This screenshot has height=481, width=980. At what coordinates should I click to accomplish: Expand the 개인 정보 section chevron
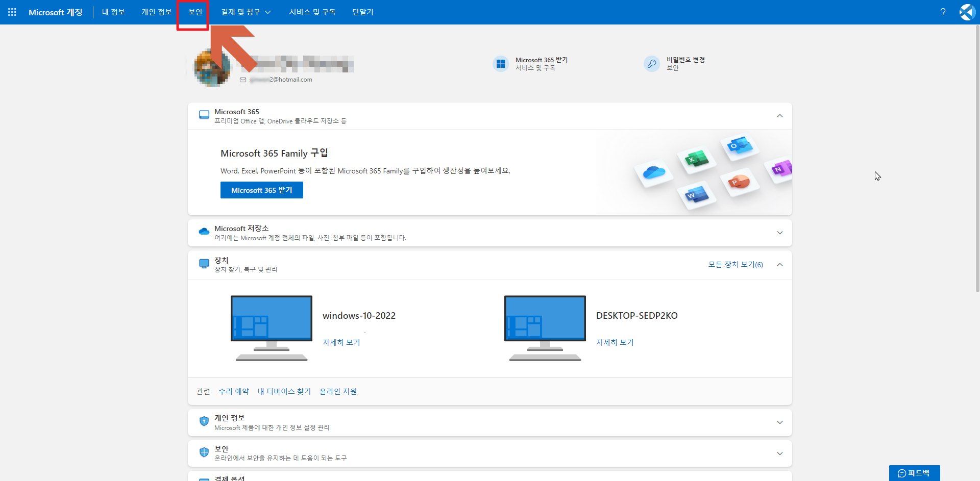point(779,422)
